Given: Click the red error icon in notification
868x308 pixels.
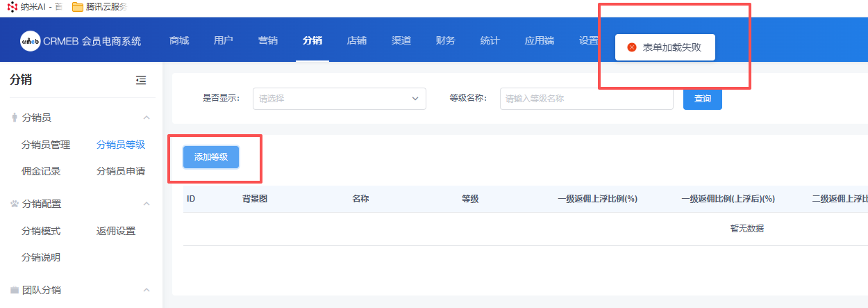Looking at the screenshot, I should 632,47.
